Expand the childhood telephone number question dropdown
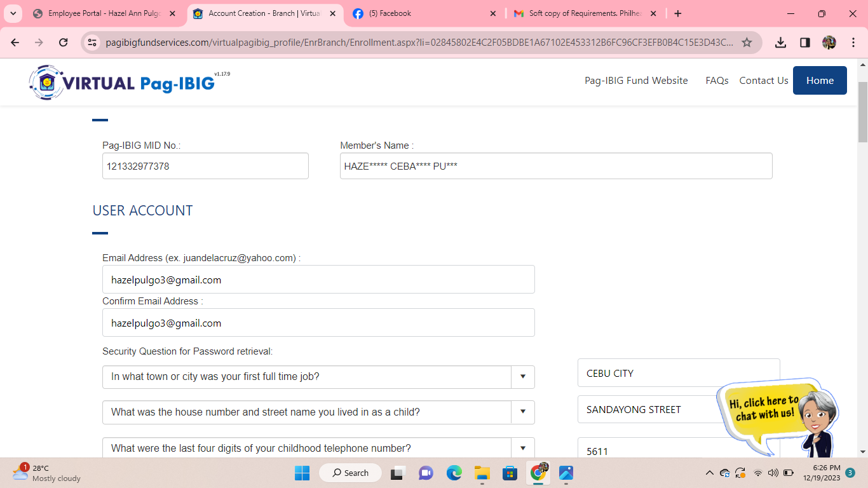This screenshot has height=488, width=868. [522, 448]
